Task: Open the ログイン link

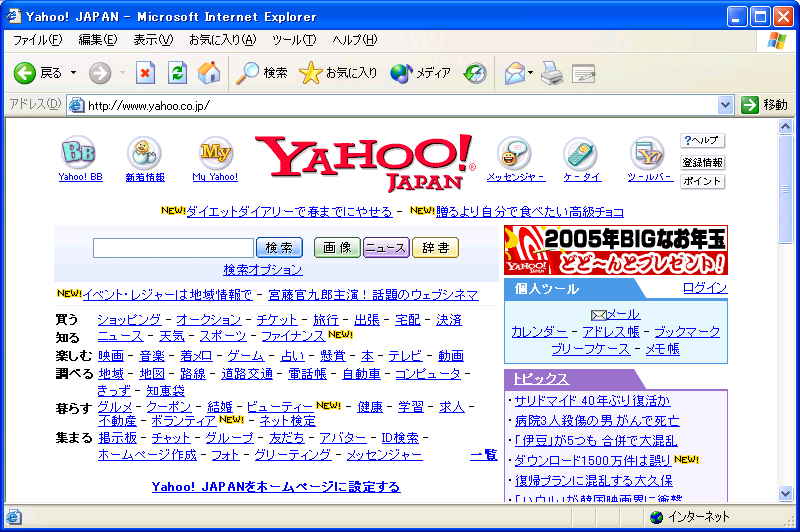Action: pos(705,288)
